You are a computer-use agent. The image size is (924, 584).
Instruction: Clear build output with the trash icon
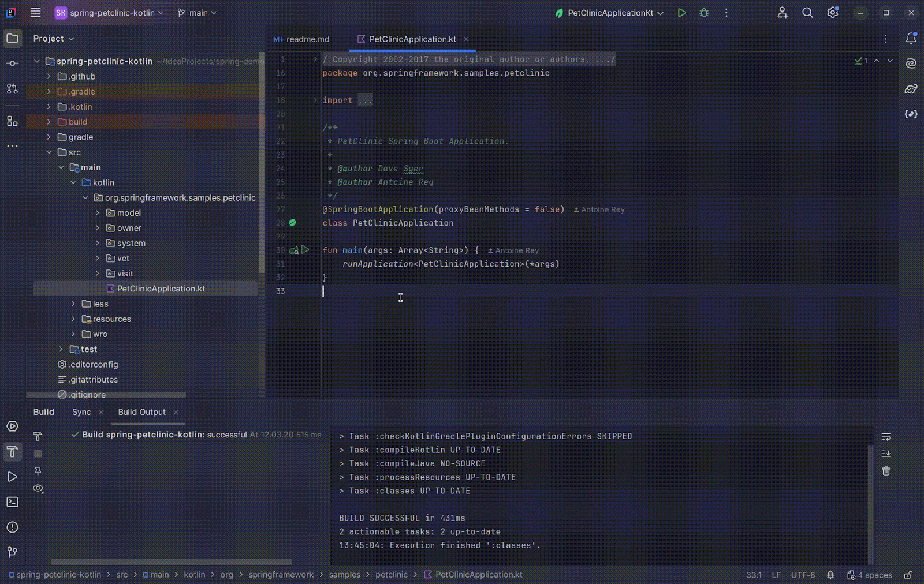886,471
